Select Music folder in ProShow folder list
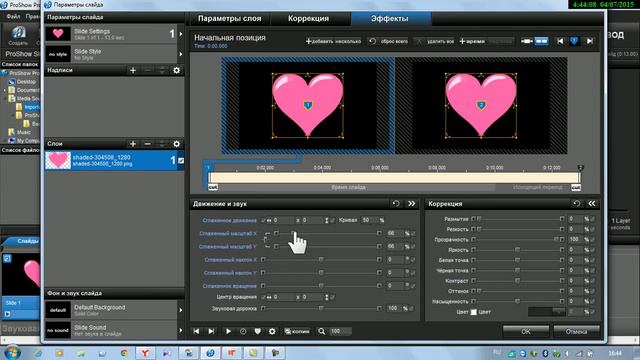Image resolution: width=640 pixels, height=360 pixels. click(23, 132)
